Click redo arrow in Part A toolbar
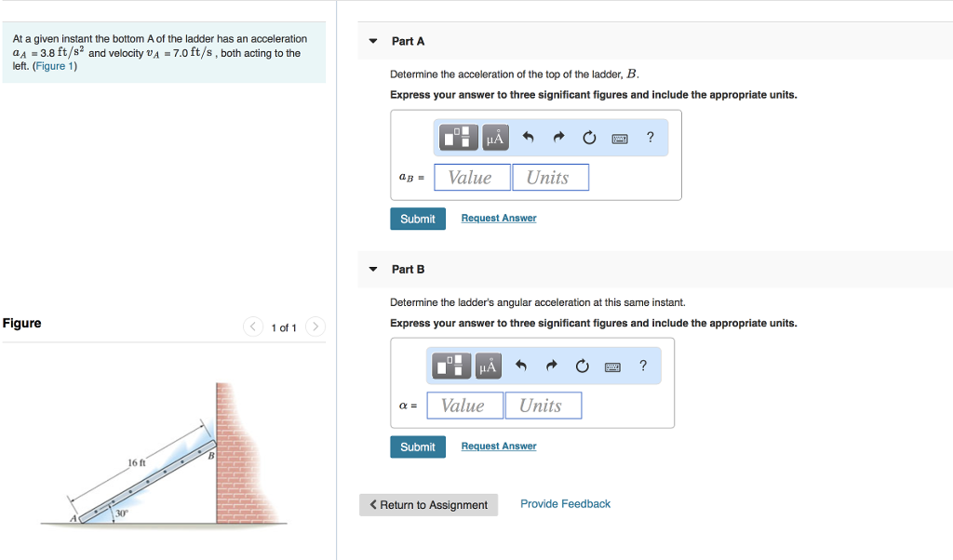 558,139
